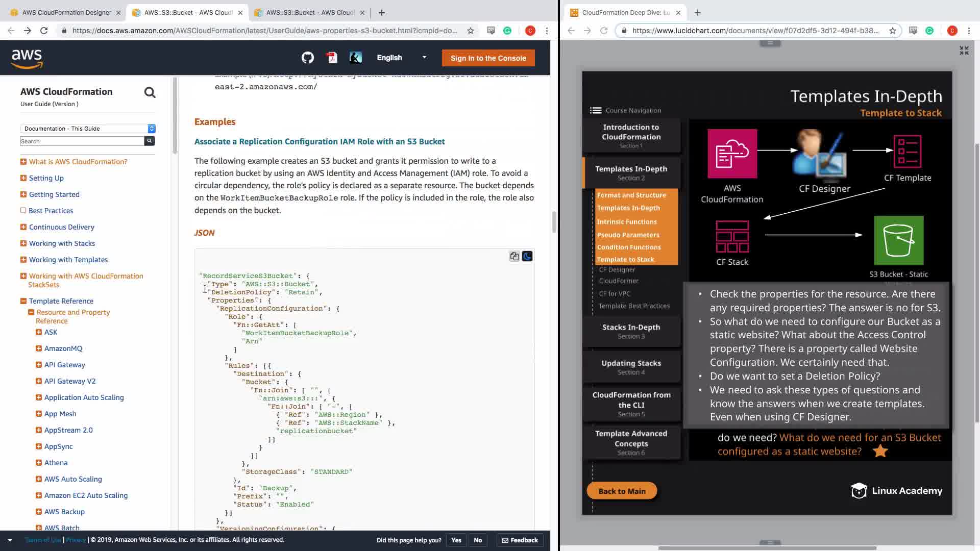Collapse the Template Reference tree section
980x551 pixels.
pyautogui.click(x=23, y=301)
